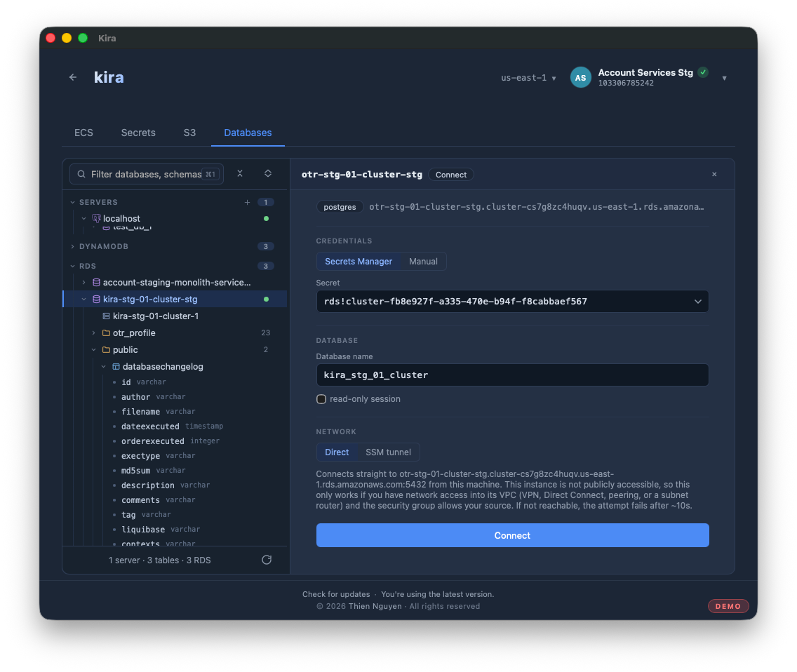Click the postgres engine tag
Screen dimensions: 797x672
click(x=340, y=207)
